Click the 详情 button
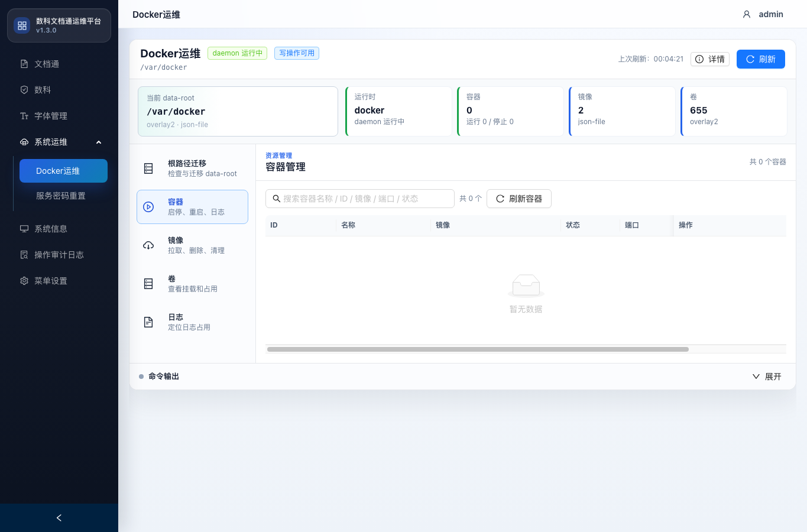807x532 pixels. point(710,59)
